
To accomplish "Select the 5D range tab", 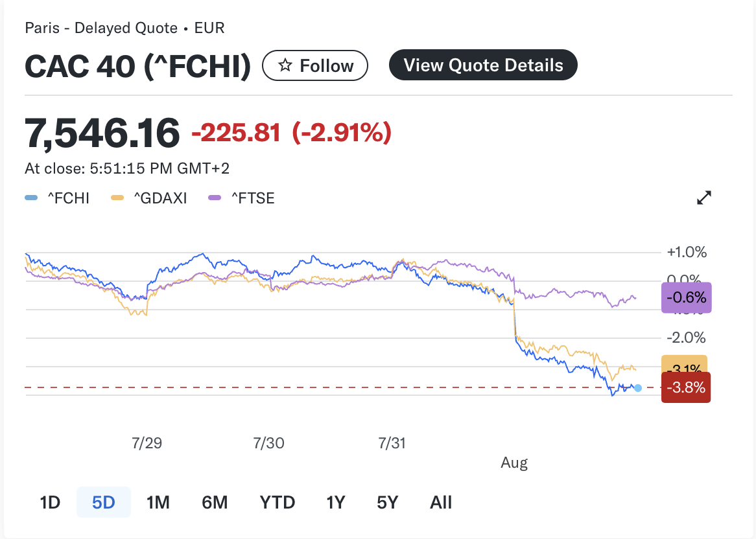I will (x=104, y=502).
